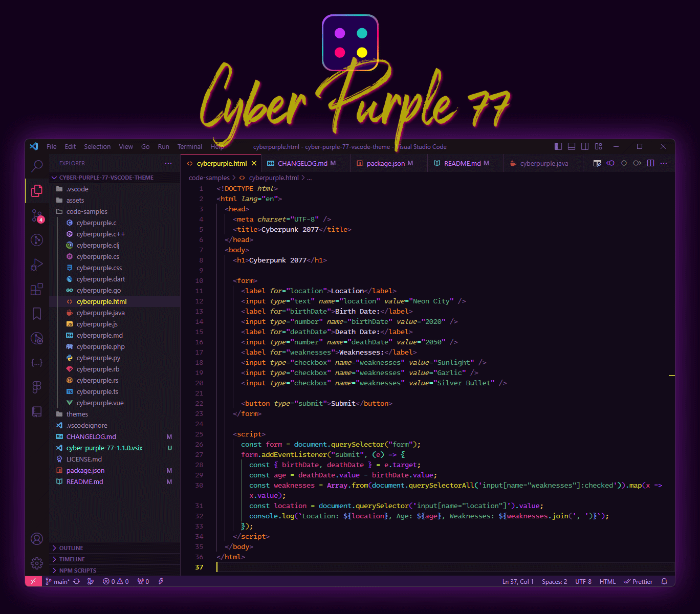
Task: Collapse the code-samples folder
Action: [x=115, y=211]
